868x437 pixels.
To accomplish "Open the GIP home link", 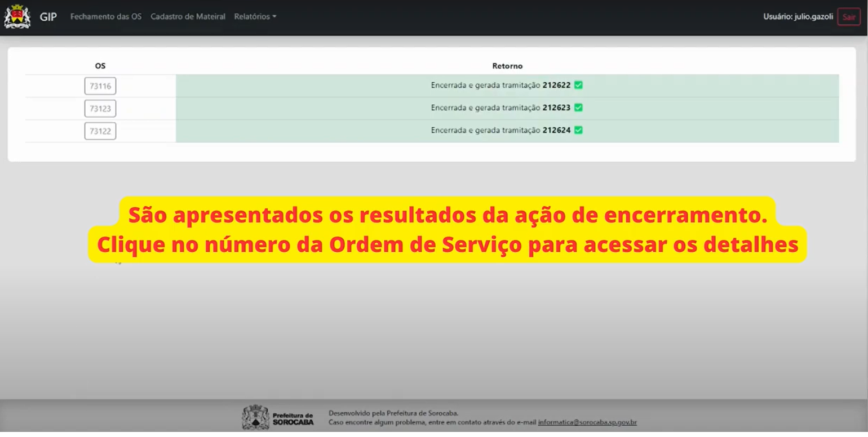I will [x=48, y=17].
